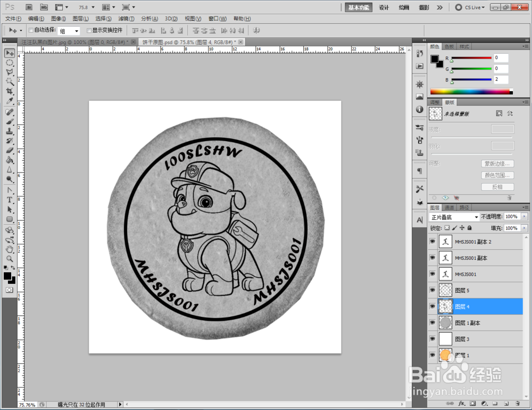Select the Dodge tool
The height and width of the screenshot is (410, 532).
(x=10, y=179)
